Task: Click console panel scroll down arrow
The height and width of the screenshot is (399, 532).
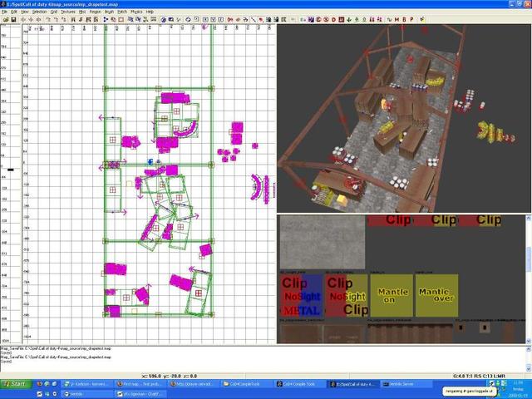Action: (529, 369)
